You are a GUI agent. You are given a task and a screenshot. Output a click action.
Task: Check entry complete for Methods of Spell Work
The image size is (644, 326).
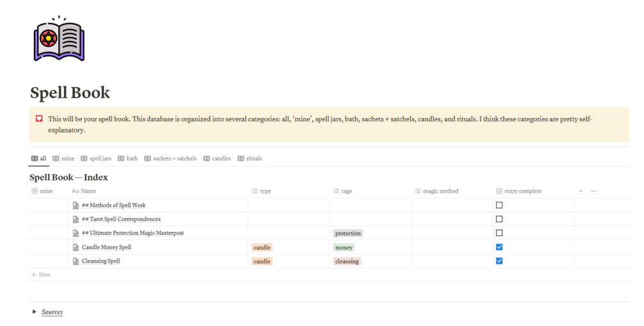[499, 205]
